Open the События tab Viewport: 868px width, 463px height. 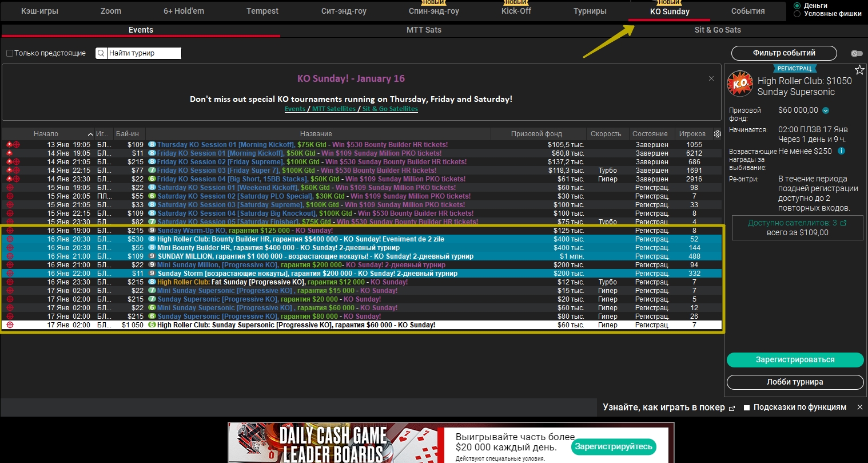pyautogui.click(x=748, y=11)
